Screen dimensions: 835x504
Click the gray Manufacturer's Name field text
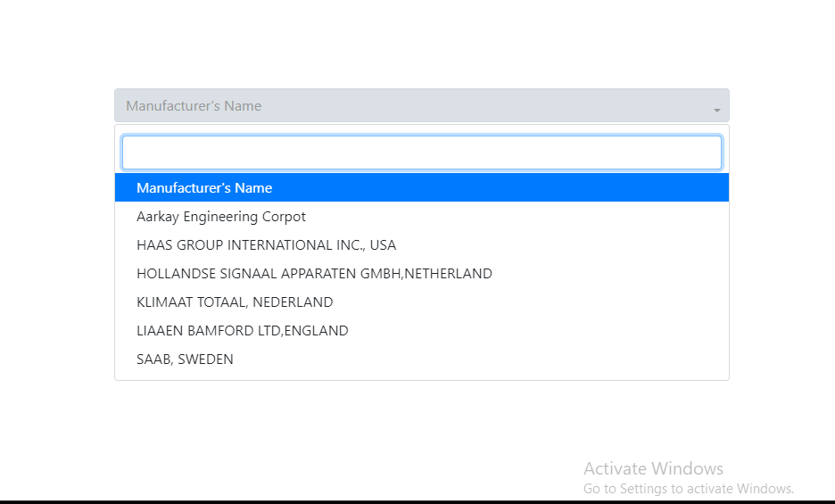(x=194, y=105)
